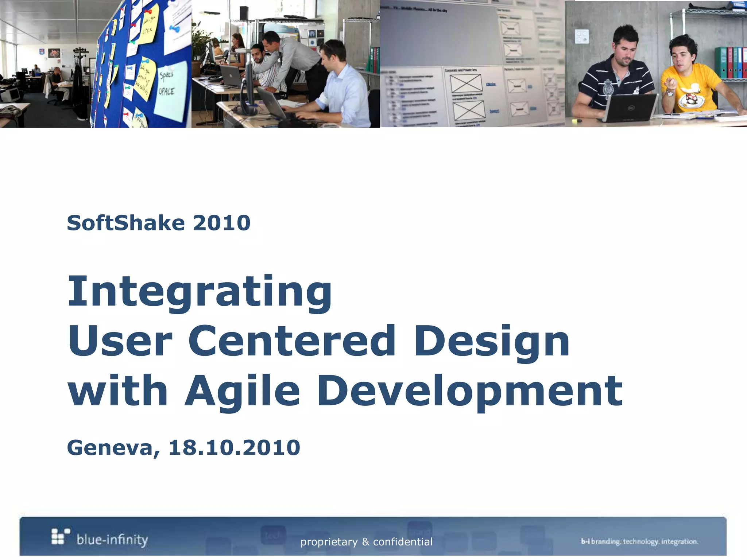Click the 'Support' link in the wireframe photo
This screenshot has width=747, height=560.
(494, 111)
